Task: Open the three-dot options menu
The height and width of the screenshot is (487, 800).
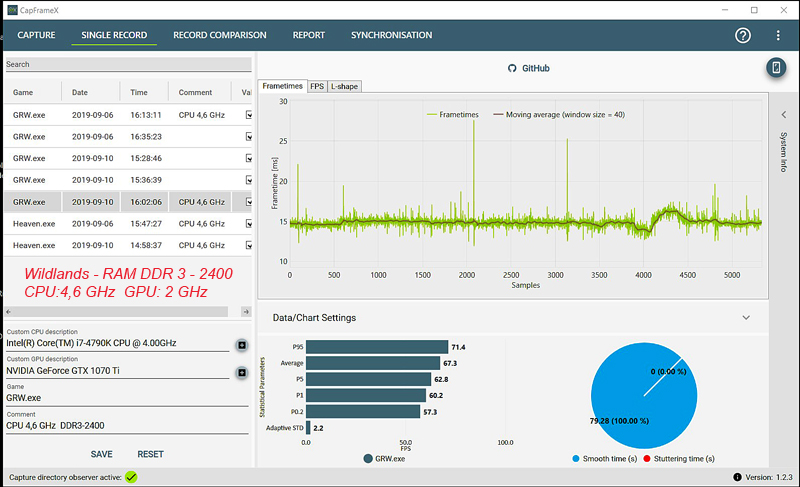Action: click(x=778, y=35)
